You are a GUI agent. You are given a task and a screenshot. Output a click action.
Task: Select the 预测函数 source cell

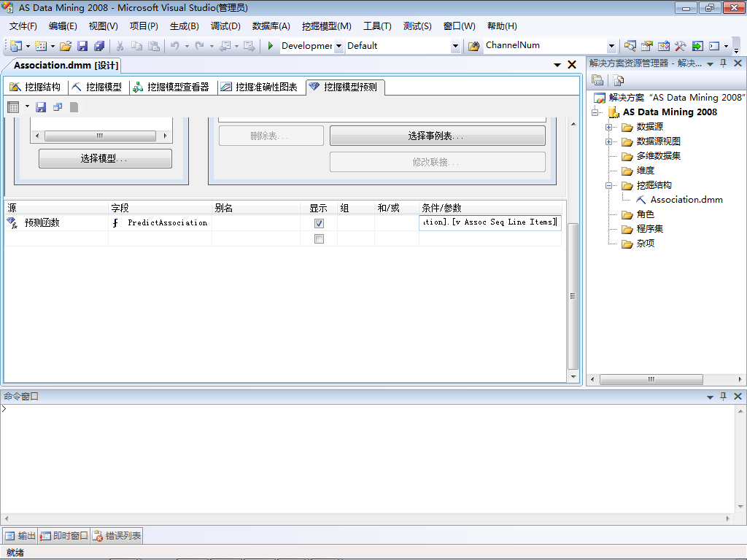(x=56, y=223)
